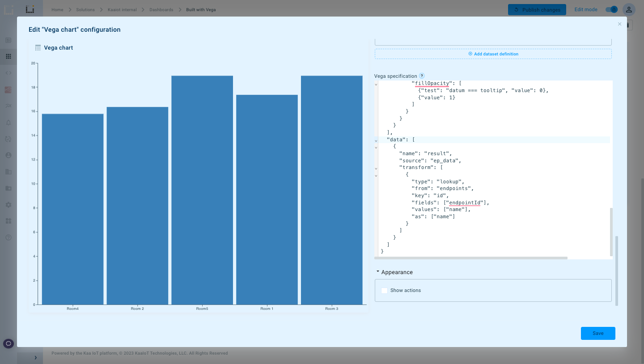The width and height of the screenshot is (644, 364).
Task: Click the "result" name value in code
Action: coord(438,153)
